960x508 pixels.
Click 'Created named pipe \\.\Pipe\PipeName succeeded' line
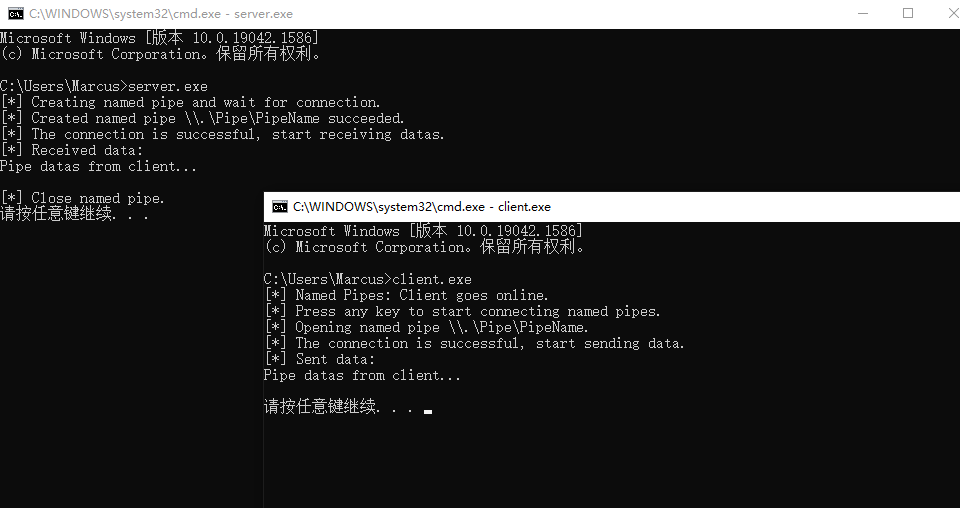click(203, 118)
